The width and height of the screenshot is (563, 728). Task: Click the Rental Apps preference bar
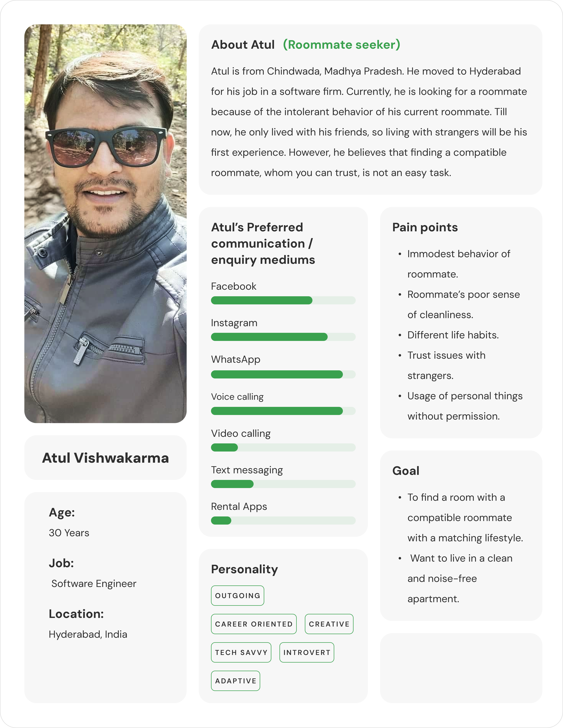tap(283, 521)
